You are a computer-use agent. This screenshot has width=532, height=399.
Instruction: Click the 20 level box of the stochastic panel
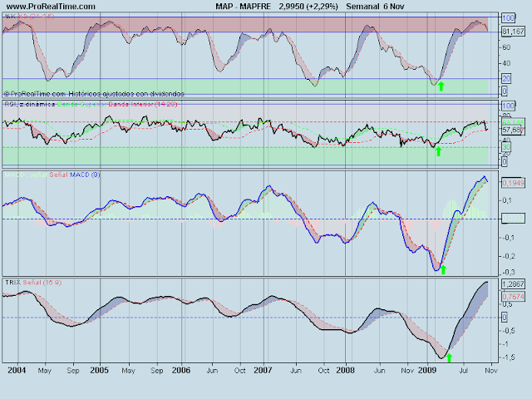click(506, 79)
